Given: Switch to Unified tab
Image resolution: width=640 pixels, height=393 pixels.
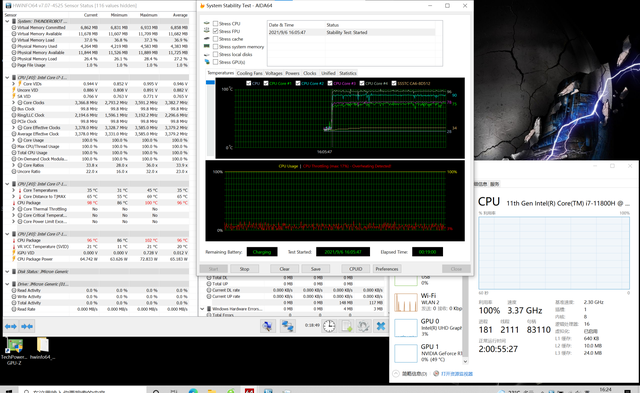Looking at the screenshot, I should pos(328,73).
